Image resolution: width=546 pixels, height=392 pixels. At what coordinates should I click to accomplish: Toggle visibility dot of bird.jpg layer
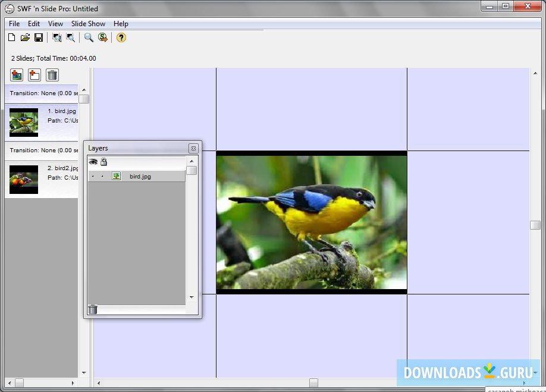93,176
